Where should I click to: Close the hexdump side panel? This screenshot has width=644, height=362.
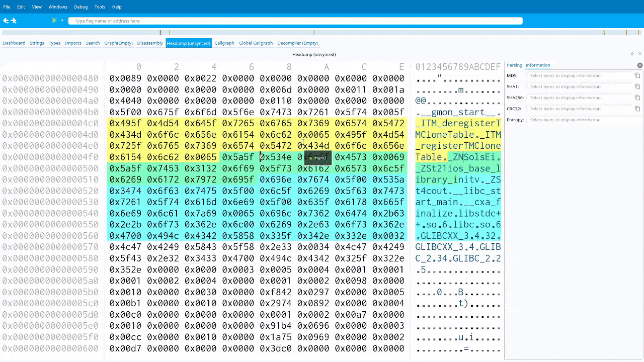pos(640,65)
